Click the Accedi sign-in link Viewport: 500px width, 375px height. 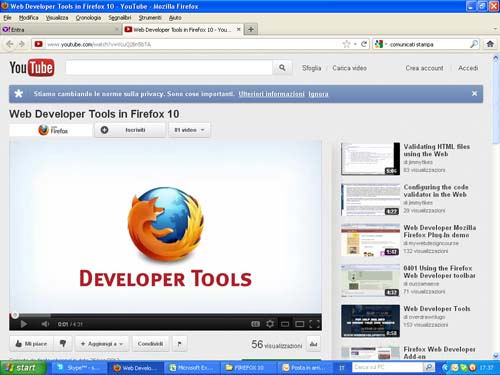pyautogui.click(x=468, y=68)
